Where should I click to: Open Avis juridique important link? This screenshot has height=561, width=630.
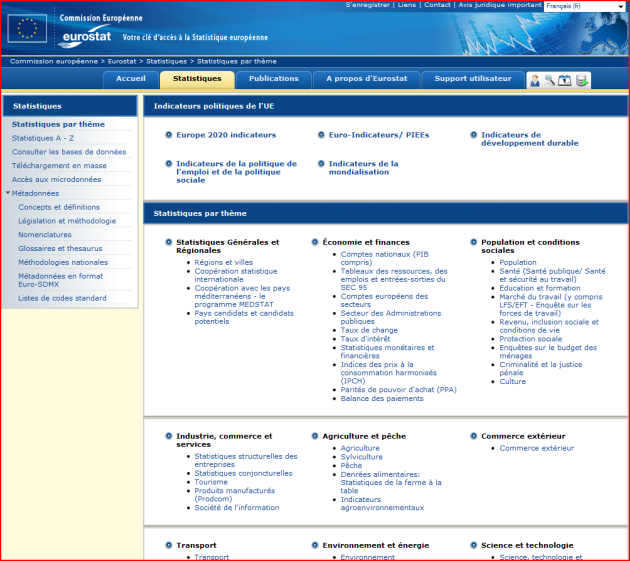pyautogui.click(x=500, y=5)
